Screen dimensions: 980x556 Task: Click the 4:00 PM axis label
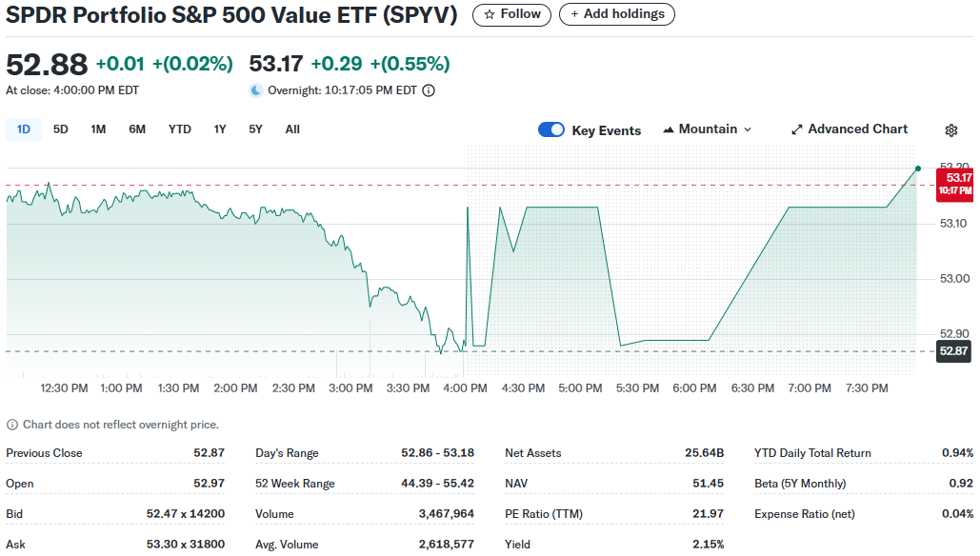pos(465,388)
